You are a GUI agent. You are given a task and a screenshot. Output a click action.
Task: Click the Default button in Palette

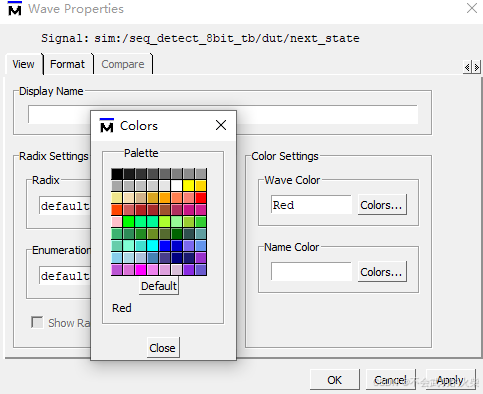click(x=159, y=286)
